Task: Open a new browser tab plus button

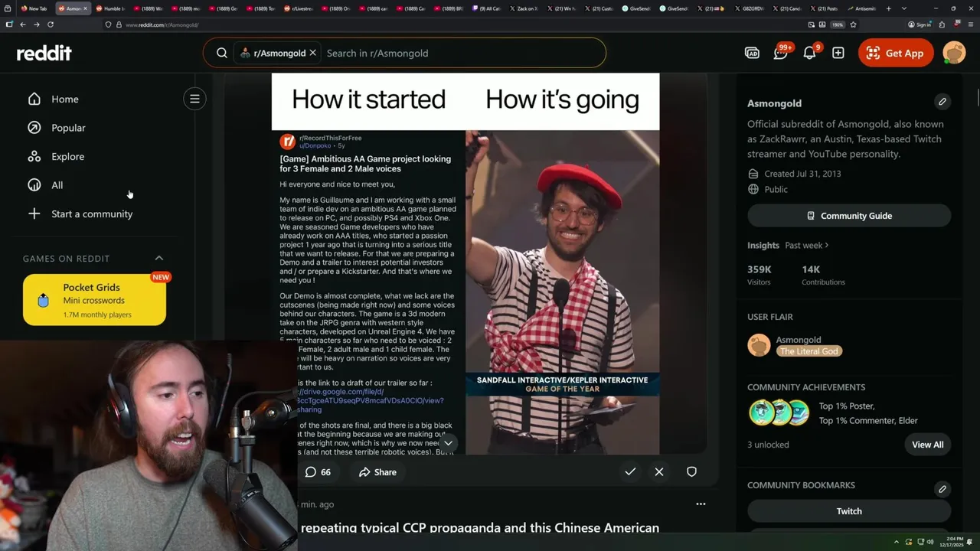Action: pos(888,8)
